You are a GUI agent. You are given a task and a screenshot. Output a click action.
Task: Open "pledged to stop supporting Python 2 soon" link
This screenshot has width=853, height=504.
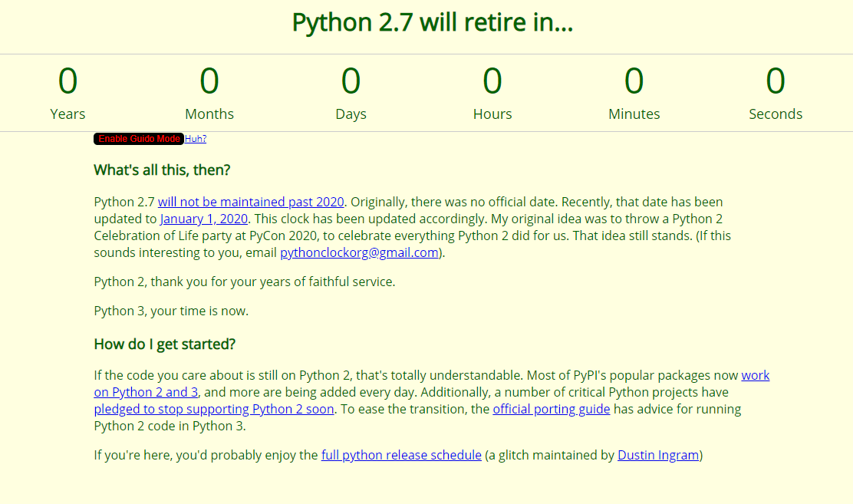point(214,409)
